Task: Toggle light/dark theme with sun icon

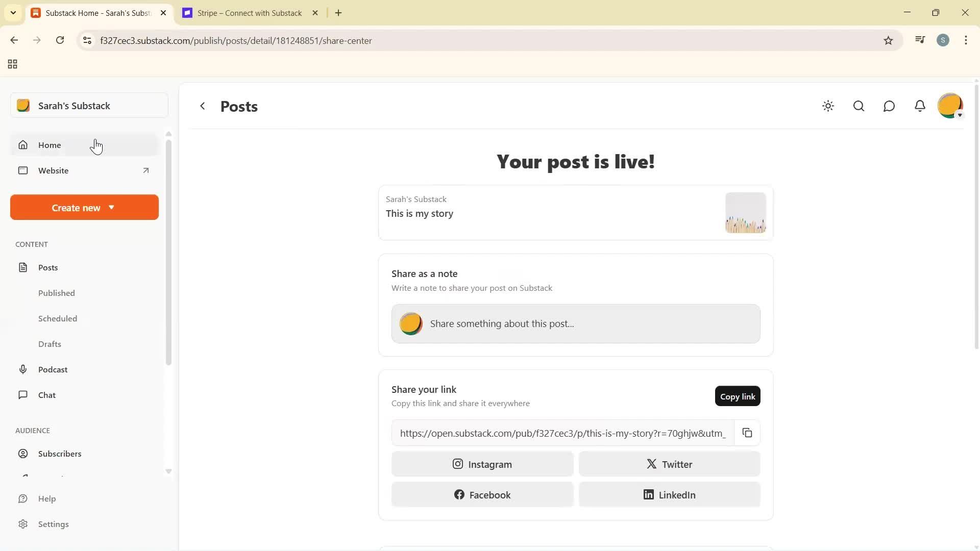Action: [828, 106]
